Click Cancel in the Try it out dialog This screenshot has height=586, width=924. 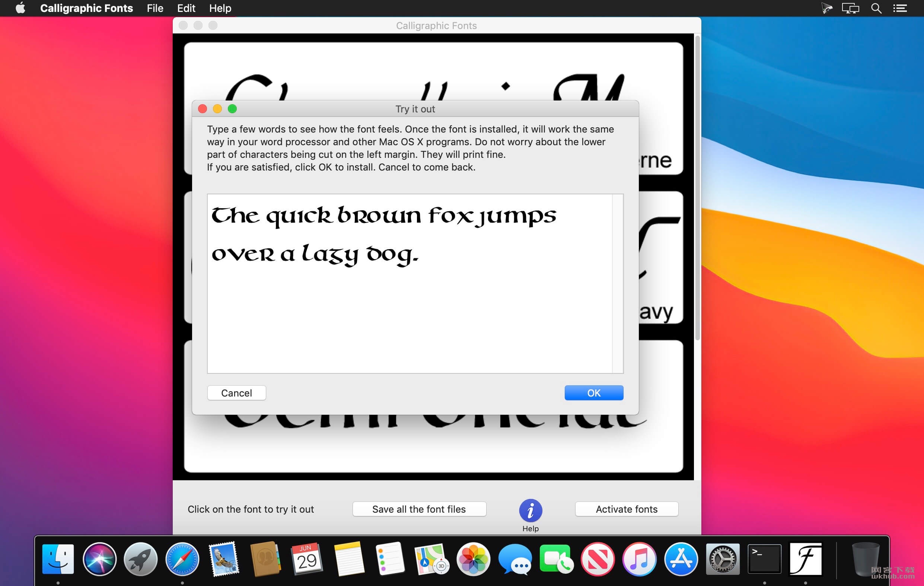tap(236, 392)
